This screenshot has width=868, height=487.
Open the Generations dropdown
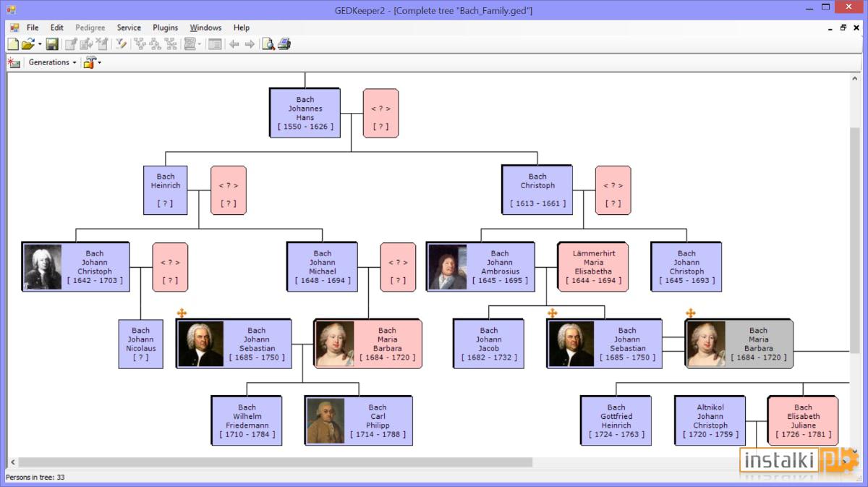point(52,62)
